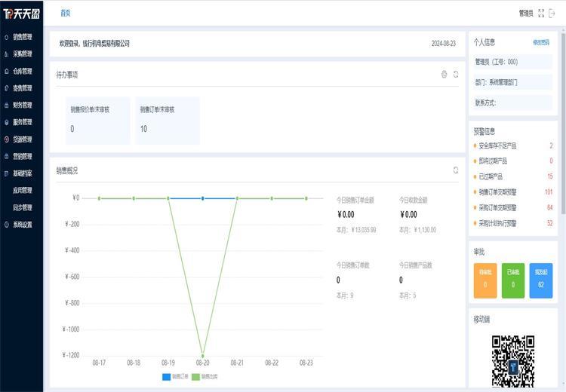
Task: Click the 08-17 x-axis label
Action: 99,363
